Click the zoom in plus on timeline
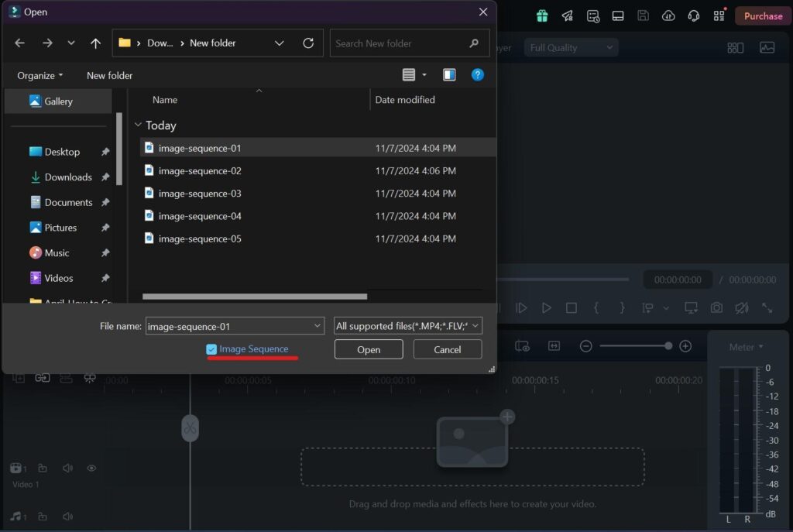The height and width of the screenshot is (532, 793). [685, 346]
